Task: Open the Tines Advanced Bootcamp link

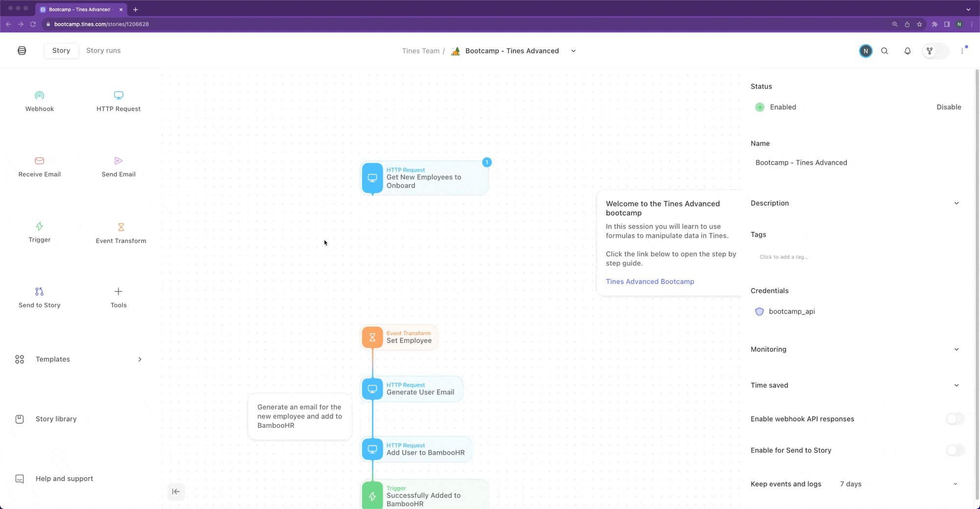Action: [650, 282]
